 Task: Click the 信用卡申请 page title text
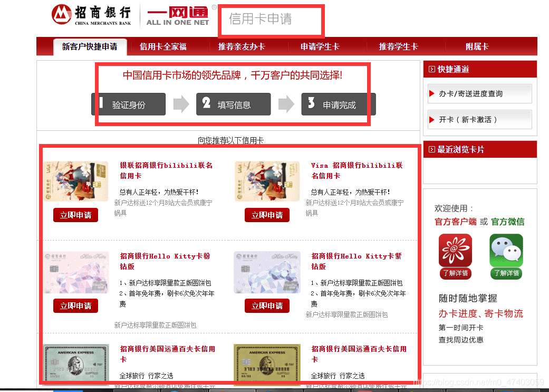260,18
